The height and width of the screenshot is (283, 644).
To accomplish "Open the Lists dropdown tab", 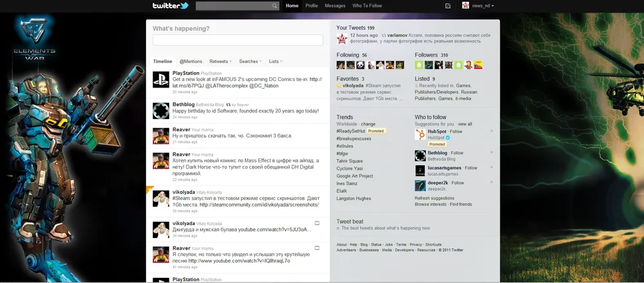I will pos(276,61).
